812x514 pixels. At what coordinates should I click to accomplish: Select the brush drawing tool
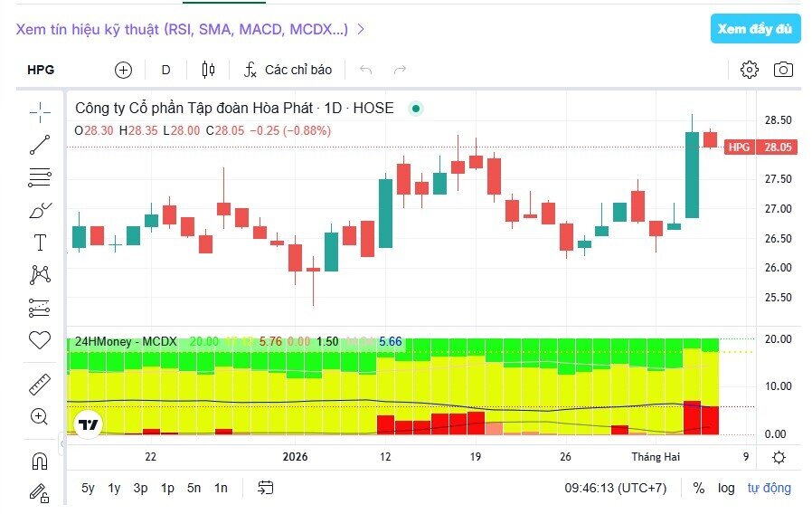click(x=40, y=210)
